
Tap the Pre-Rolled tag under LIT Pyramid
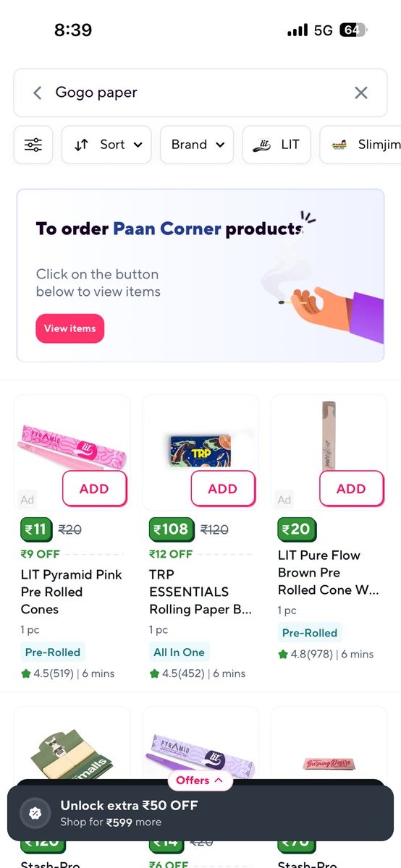pyautogui.click(x=54, y=652)
